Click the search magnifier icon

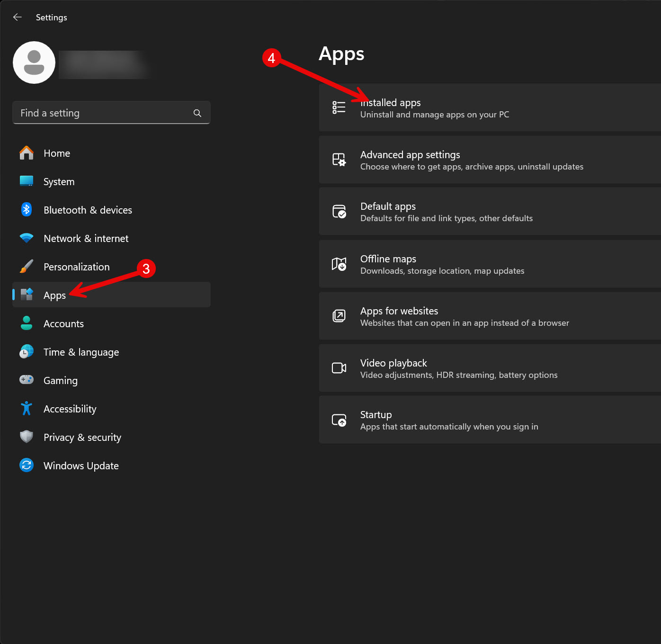coord(197,113)
